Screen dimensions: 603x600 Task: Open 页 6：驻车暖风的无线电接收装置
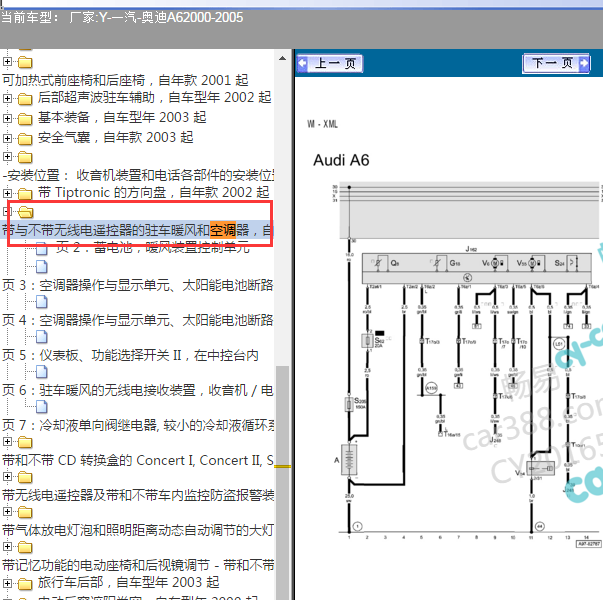pyautogui.click(x=138, y=390)
